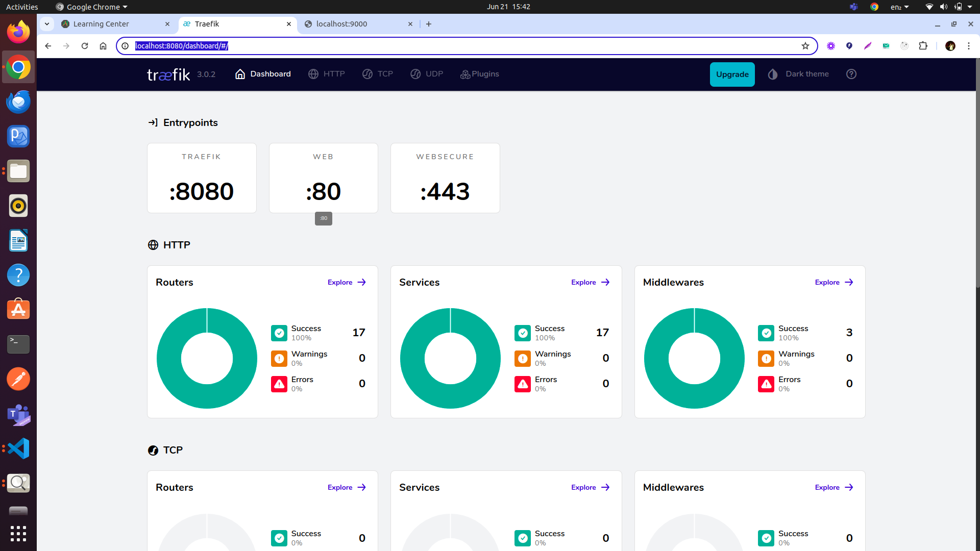Open the Plugins navigation tab

pyautogui.click(x=480, y=74)
